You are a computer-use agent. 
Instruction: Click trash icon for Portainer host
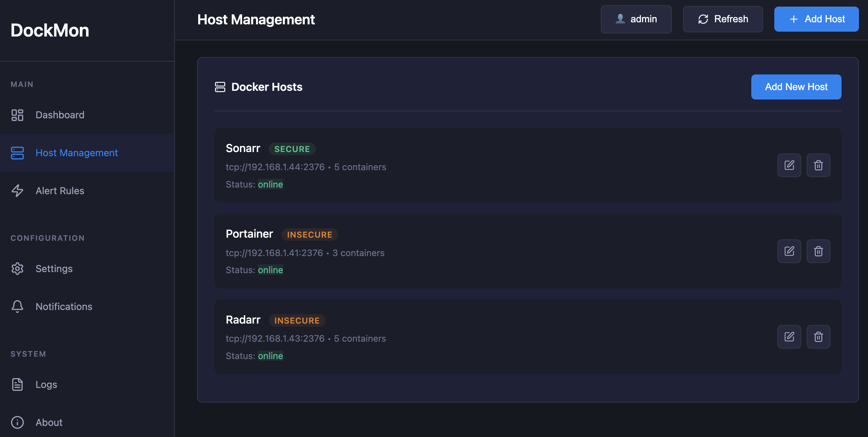(818, 251)
